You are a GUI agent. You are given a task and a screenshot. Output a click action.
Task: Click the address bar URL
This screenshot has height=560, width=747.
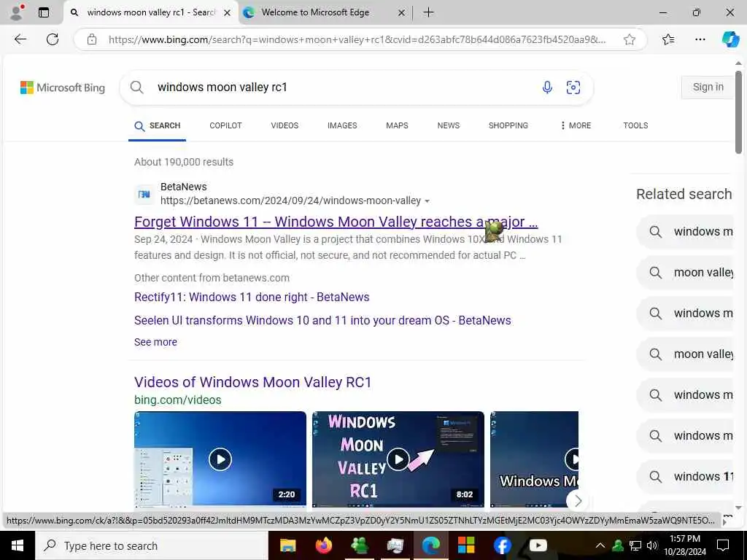tap(357, 39)
